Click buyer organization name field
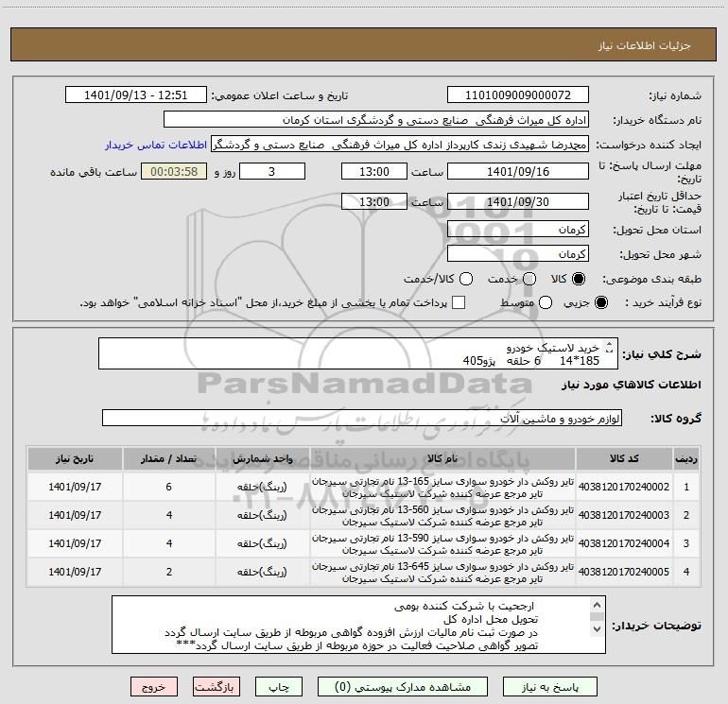Viewport: 728px width, 704px height. 376,120
